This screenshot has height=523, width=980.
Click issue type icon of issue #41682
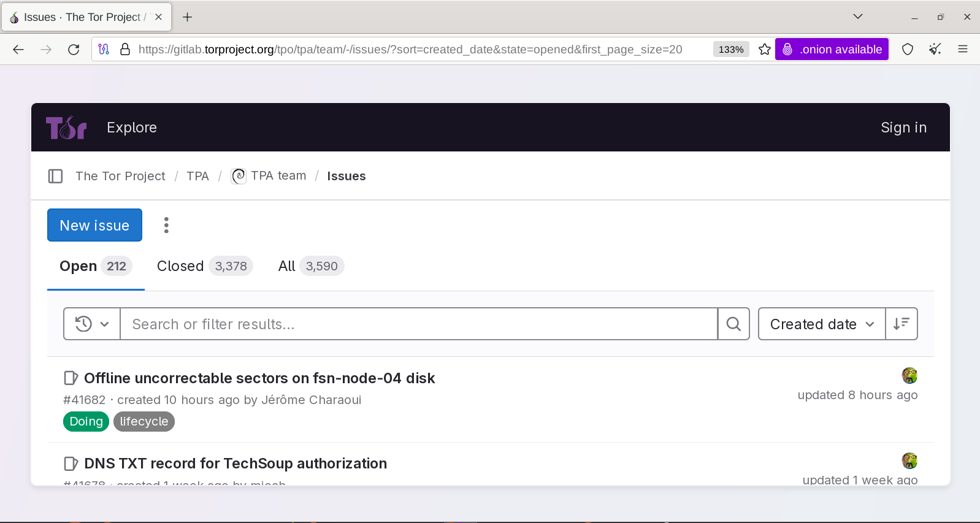point(71,378)
